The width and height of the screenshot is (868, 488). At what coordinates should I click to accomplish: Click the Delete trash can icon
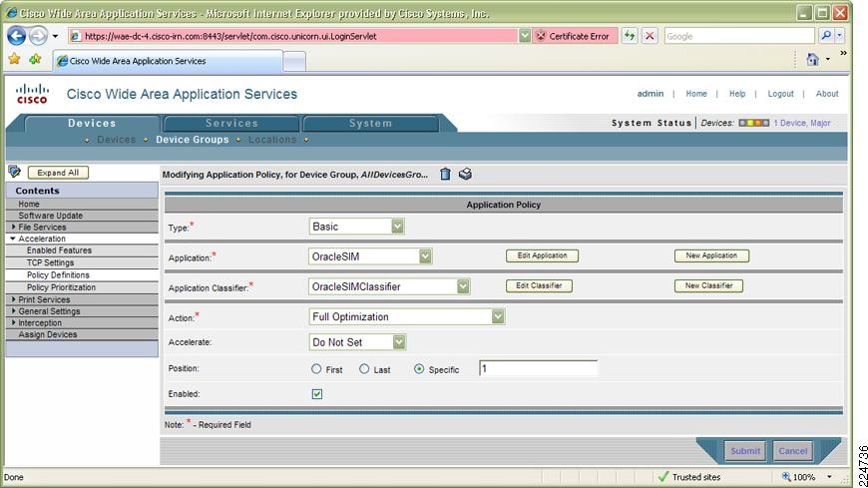coord(445,174)
